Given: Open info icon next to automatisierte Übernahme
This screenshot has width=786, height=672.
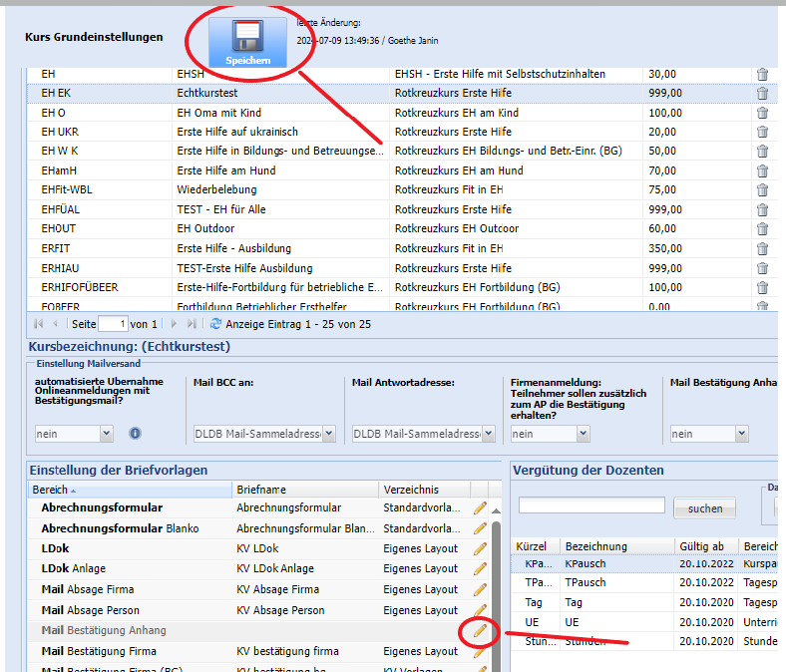Looking at the screenshot, I should pos(136,434).
